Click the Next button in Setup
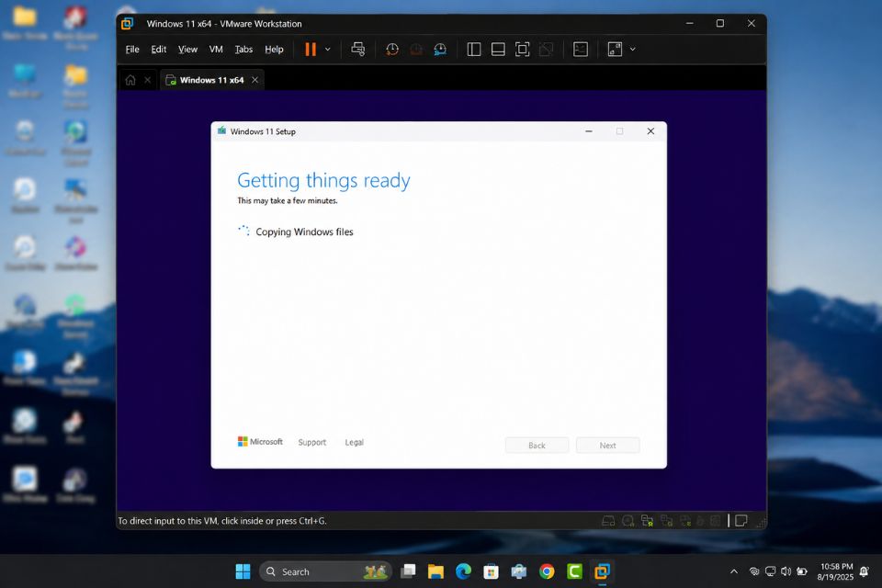 [x=607, y=445]
